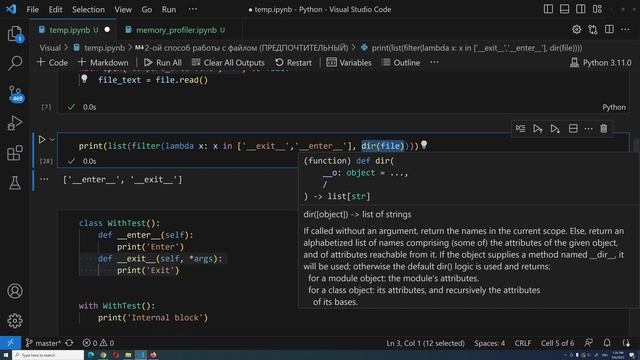Change cell language mode Python label
The height and width of the screenshot is (360, 640).
pos(614,107)
